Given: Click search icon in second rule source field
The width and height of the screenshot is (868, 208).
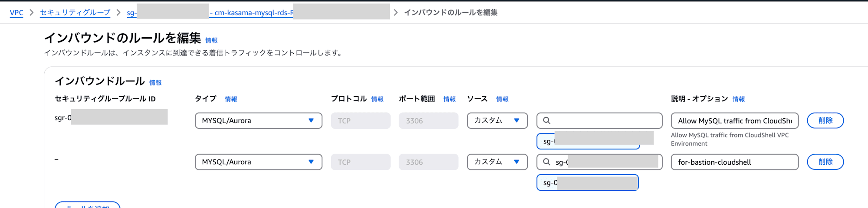Looking at the screenshot, I should tap(547, 162).
